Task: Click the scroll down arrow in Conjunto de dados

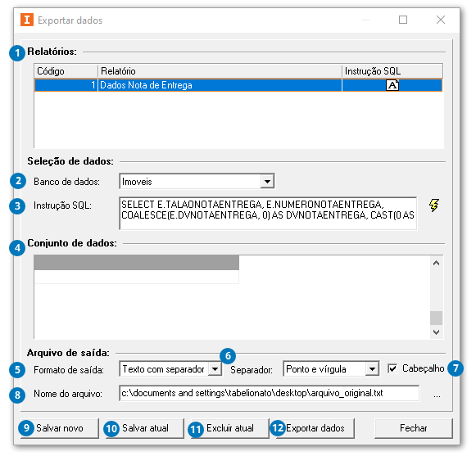Action: (x=436, y=332)
